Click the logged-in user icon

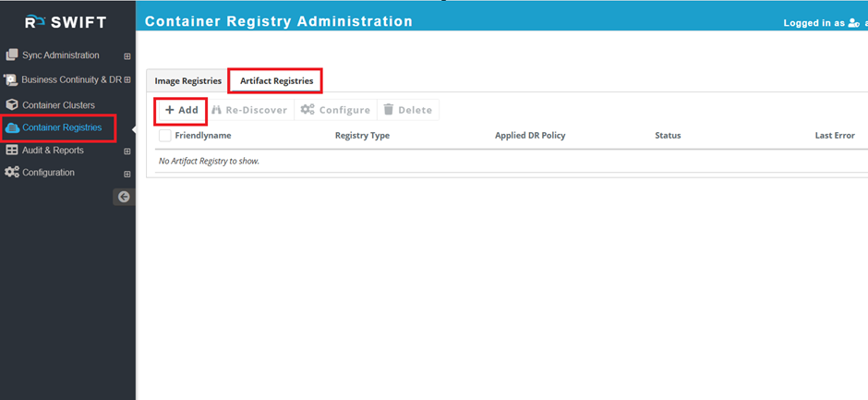click(x=853, y=23)
